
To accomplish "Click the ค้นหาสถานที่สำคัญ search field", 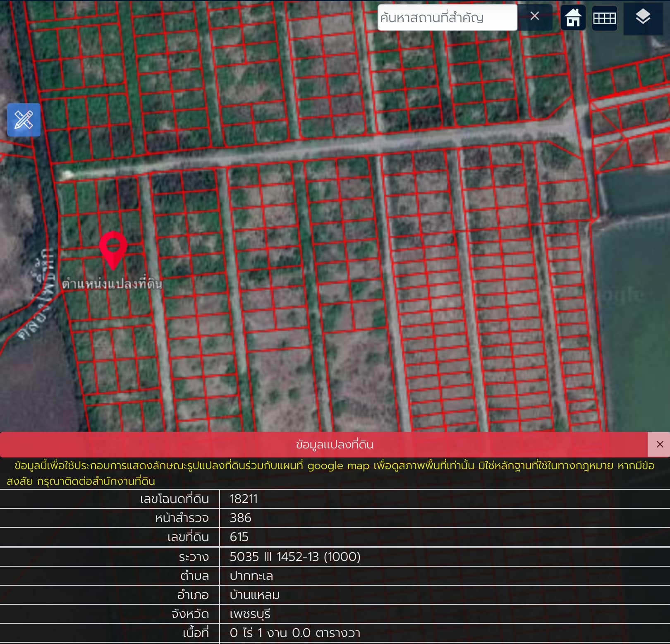I will [447, 17].
